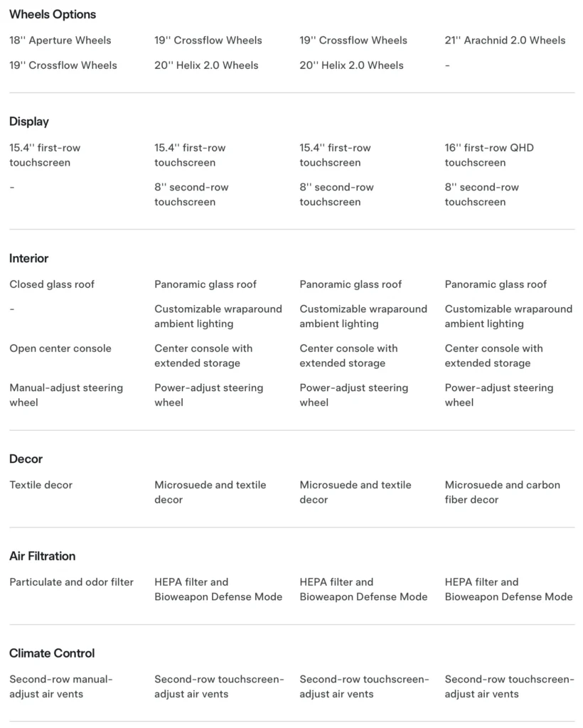Select the 18'' Aperture Wheels entry

point(60,41)
